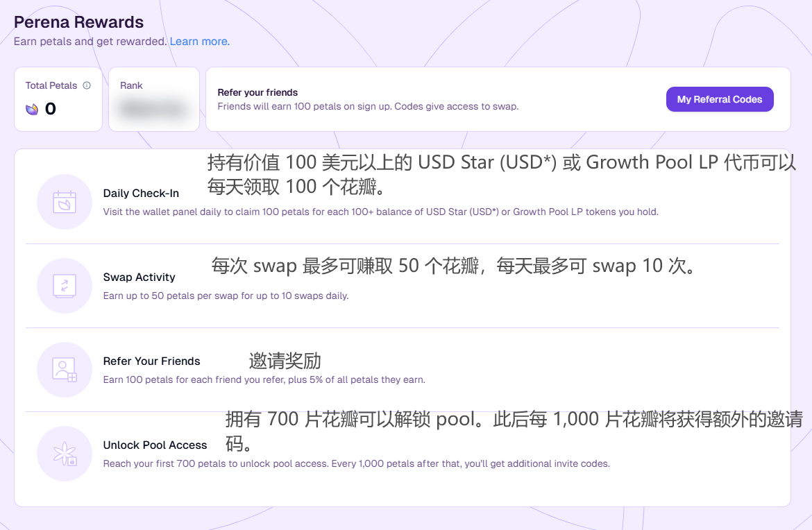Click the Rank label
The width and height of the screenshot is (812, 530).
(132, 85)
